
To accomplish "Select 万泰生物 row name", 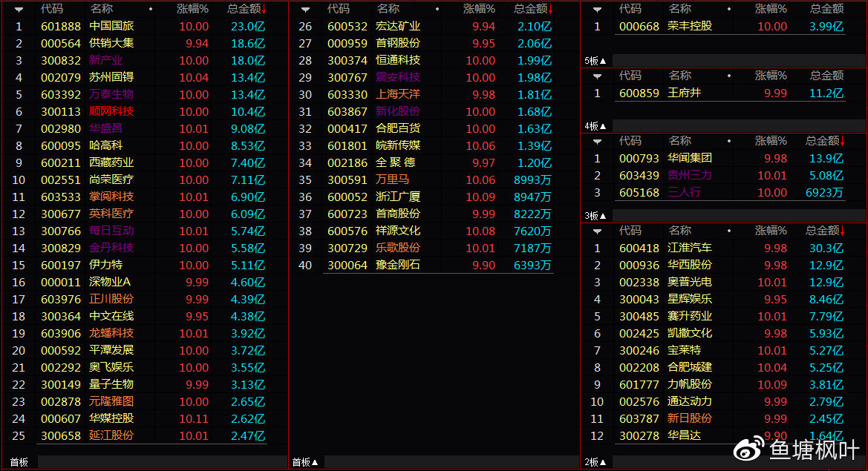I will point(112,94).
